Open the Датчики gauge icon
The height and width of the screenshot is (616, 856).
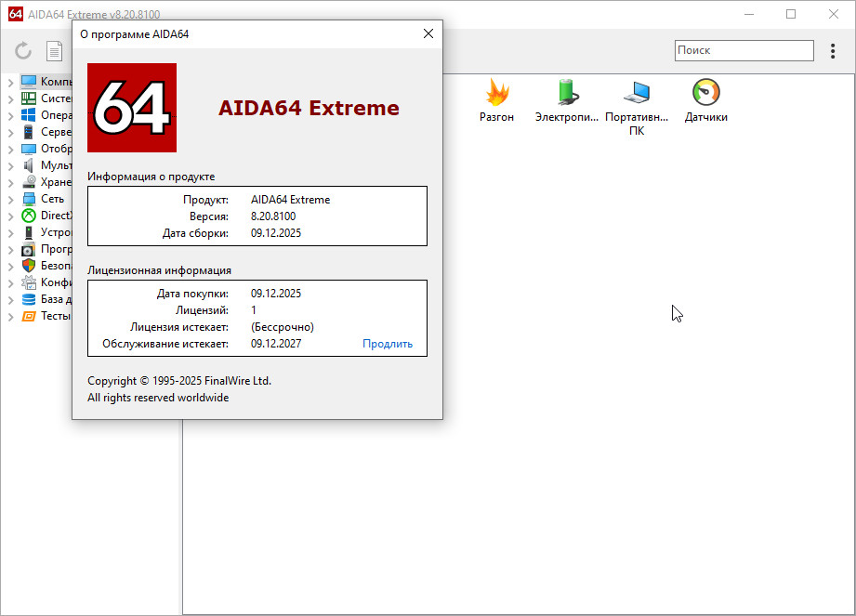click(705, 94)
